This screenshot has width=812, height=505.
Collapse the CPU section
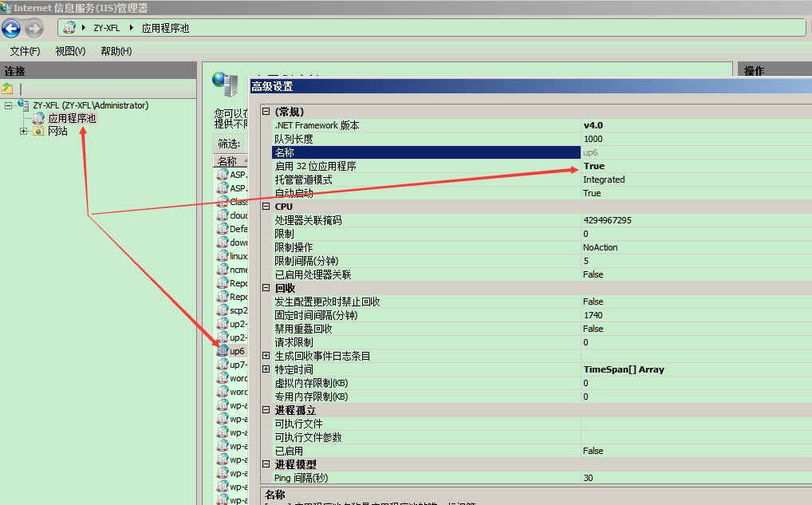coord(267,206)
